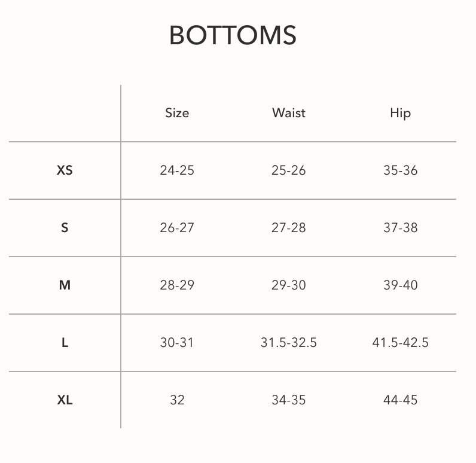This screenshot has width=476, height=463.
Task: Select the 25-26 waist cell
Action: pos(289,170)
